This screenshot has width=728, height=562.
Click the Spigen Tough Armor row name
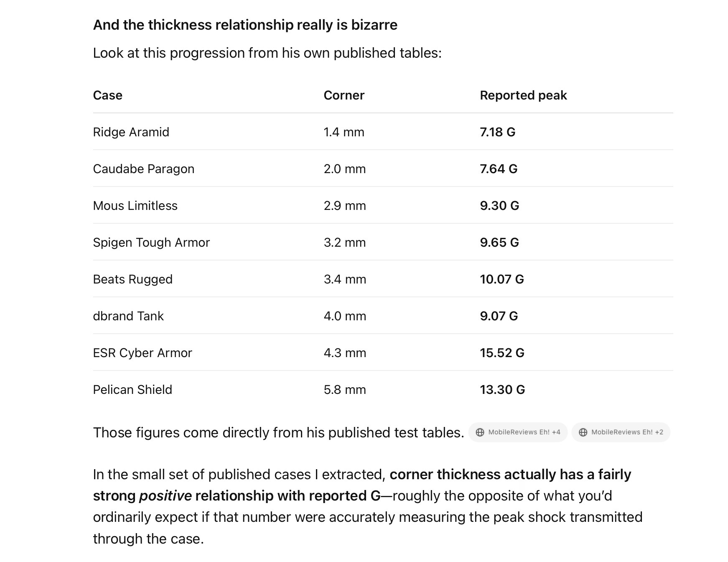[x=151, y=243]
